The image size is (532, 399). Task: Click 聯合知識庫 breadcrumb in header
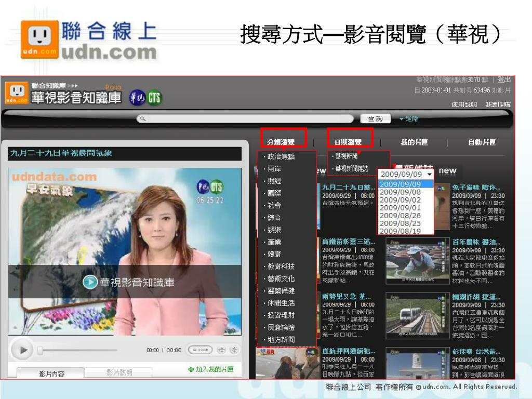48,86
